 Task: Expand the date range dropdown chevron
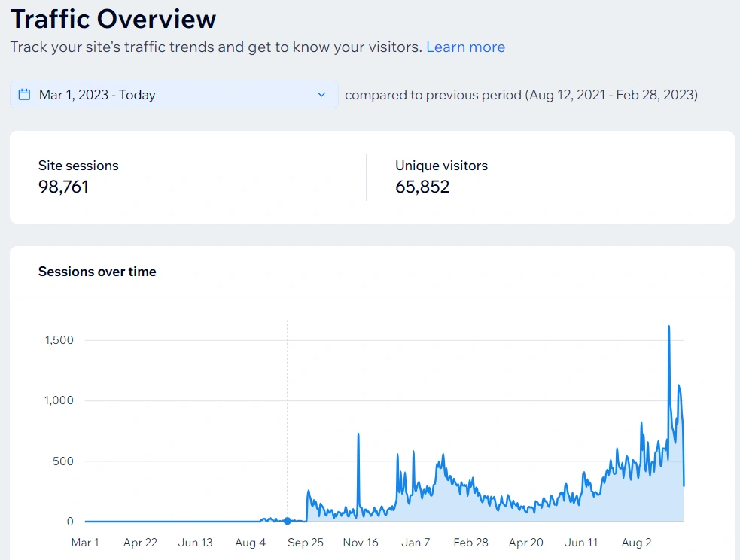coord(321,94)
